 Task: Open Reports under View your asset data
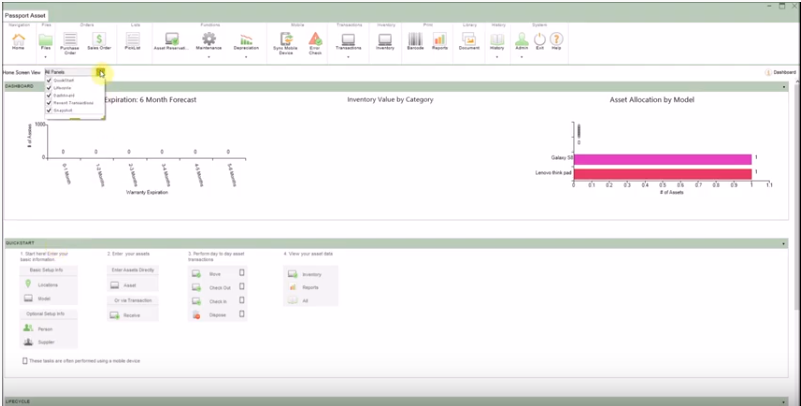click(303, 288)
